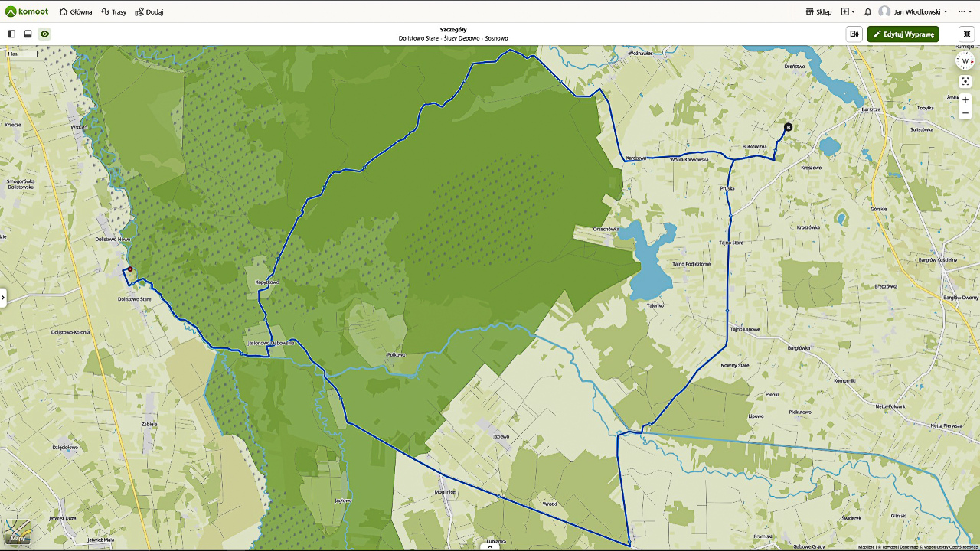Click the Jasionowo Dębowskie map label
This screenshot has height=551, width=980.
coord(271,343)
